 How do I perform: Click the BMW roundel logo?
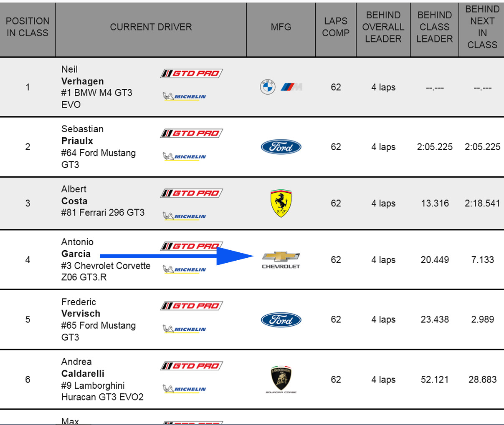tap(268, 87)
